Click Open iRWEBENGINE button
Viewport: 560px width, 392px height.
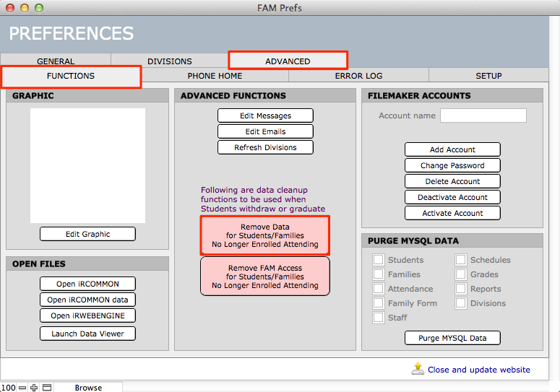[87, 315]
